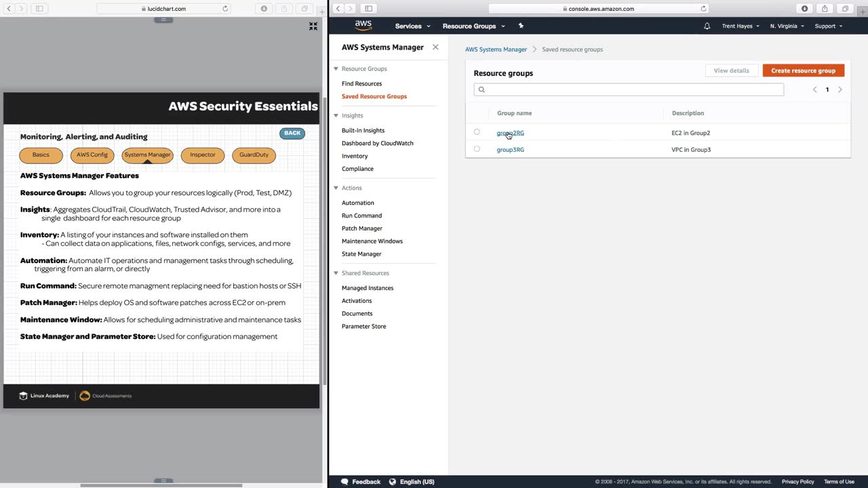The image size is (868, 488).
Task: Open the Support dropdown menu
Action: [828, 26]
